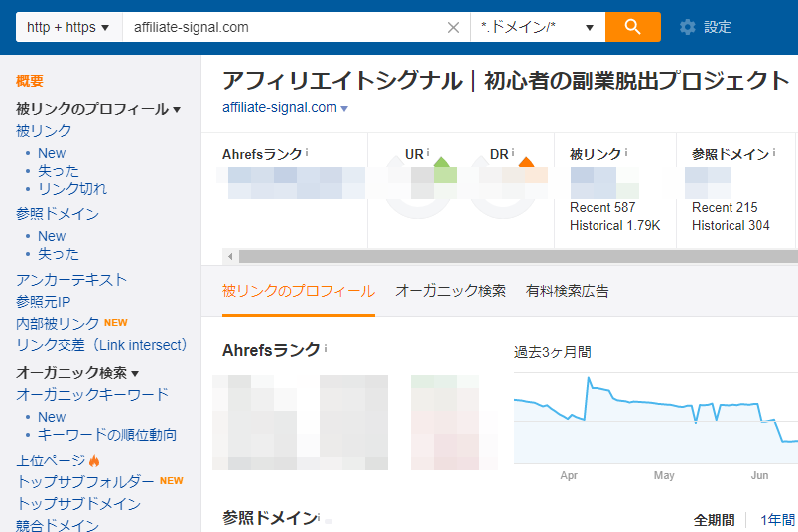798x532 pixels.
Task: Open リンク交差 (Link intersect) link
Action: (101, 345)
